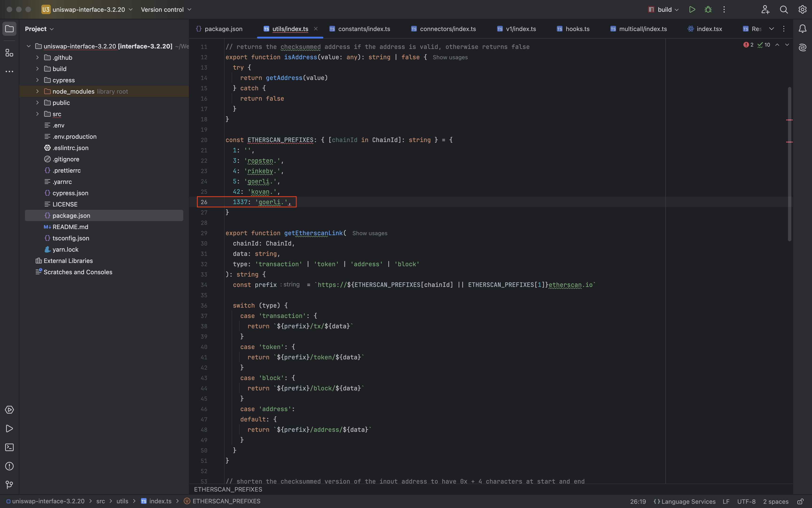Jump to next highlighted error
The image size is (812, 508).
tap(787, 45)
